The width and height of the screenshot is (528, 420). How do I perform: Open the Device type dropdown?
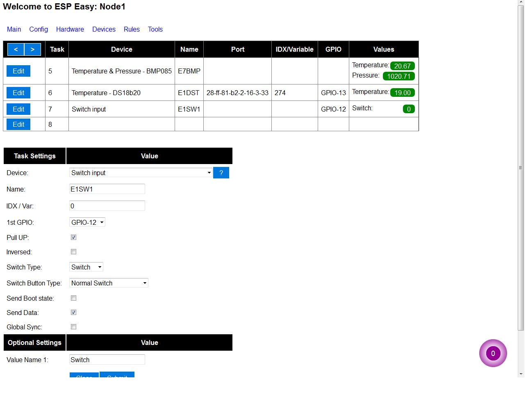coord(141,173)
